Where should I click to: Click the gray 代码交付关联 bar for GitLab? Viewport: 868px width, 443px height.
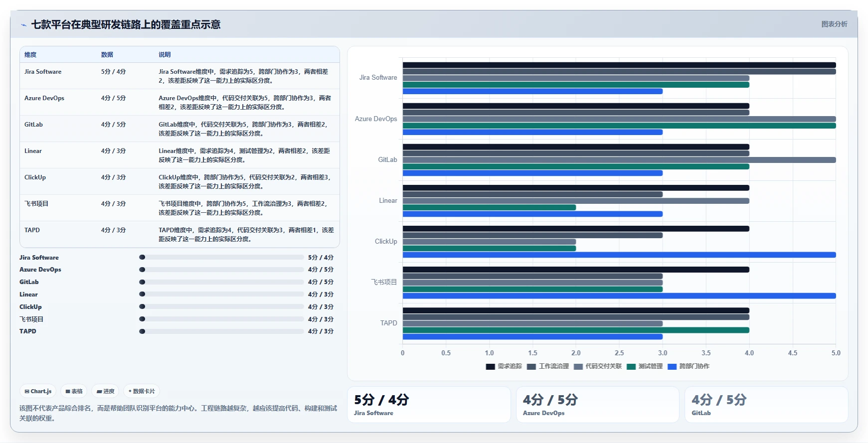[x=619, y=160]
